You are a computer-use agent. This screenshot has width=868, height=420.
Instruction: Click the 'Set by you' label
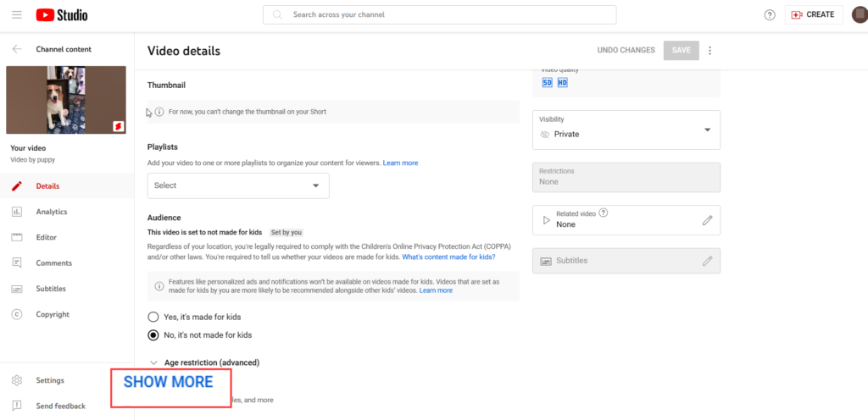287,233
